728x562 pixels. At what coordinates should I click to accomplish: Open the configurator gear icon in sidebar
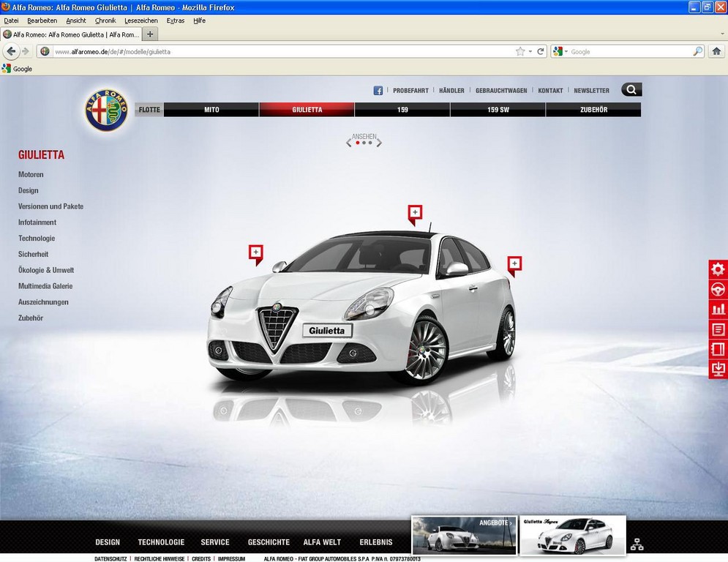[x=718, y=269]
